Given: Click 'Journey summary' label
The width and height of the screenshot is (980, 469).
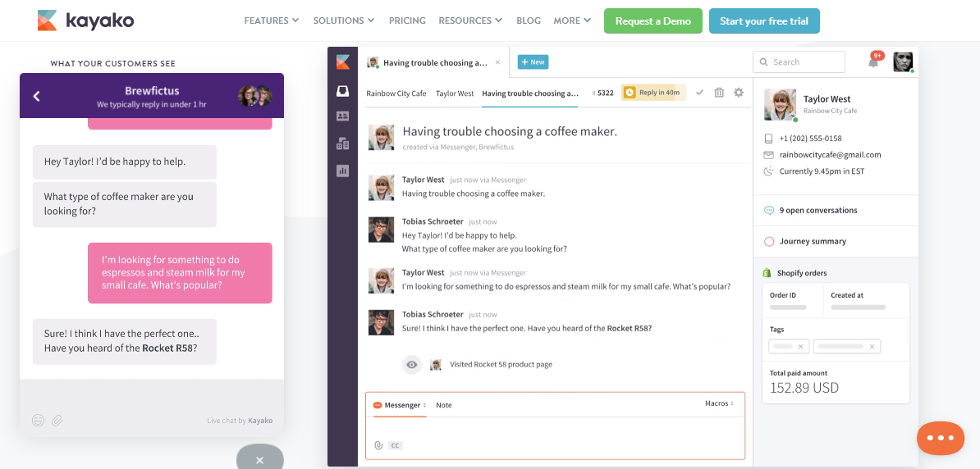Looking at the screenshot, I should pyautogui.click(x=813, y=241).
